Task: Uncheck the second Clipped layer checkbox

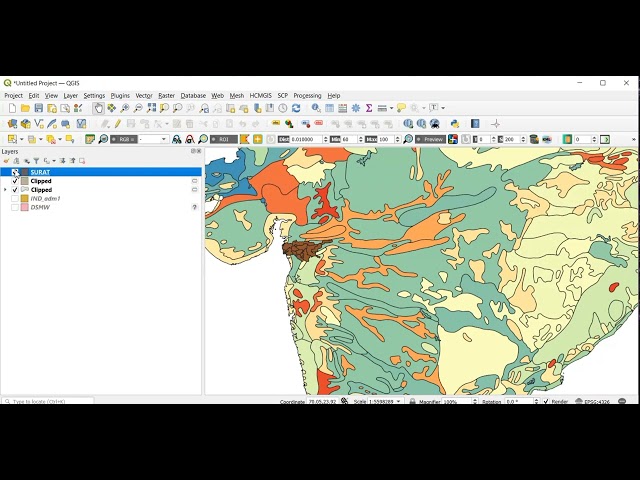Action: pyautogui.click(x=15, y=190)
